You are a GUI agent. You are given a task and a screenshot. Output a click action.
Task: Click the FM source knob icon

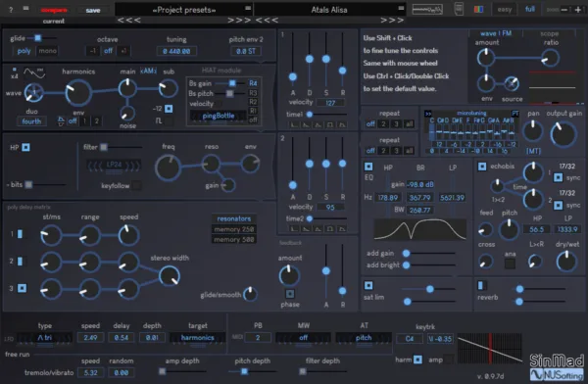(512, 83)
